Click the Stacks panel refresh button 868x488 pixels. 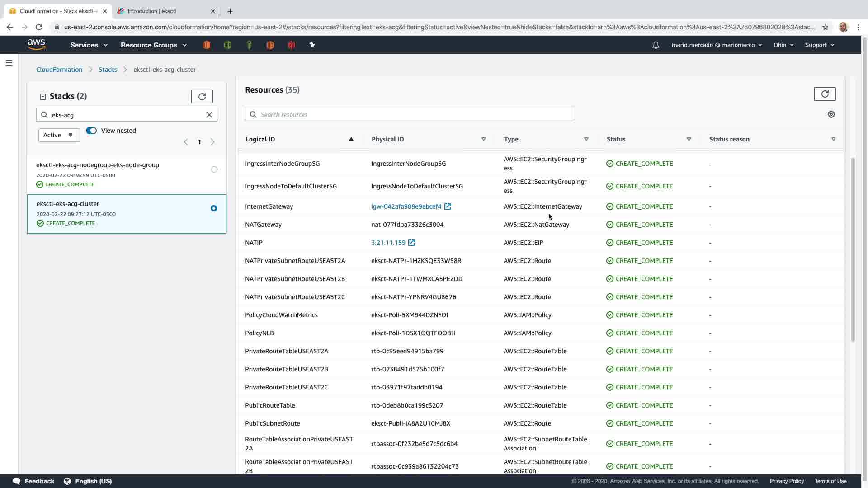point(202,97)
